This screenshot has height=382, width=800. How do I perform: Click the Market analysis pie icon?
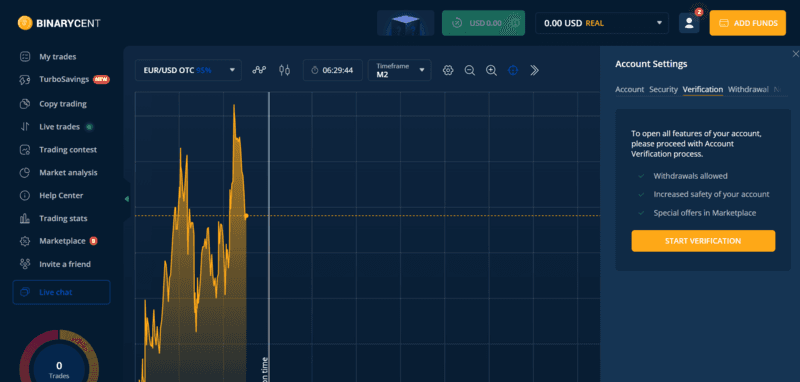(24, 173)
